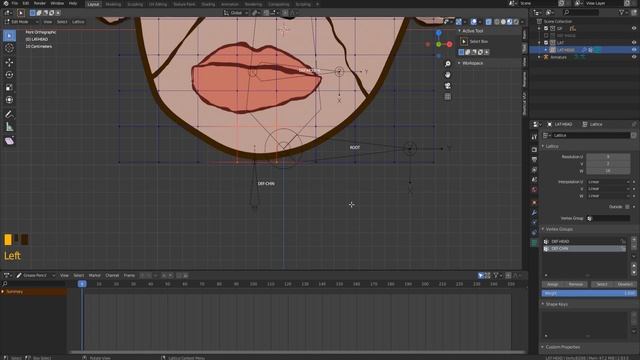Select the Rotate tool
640x360 pixels.
[x=9, y=75]
